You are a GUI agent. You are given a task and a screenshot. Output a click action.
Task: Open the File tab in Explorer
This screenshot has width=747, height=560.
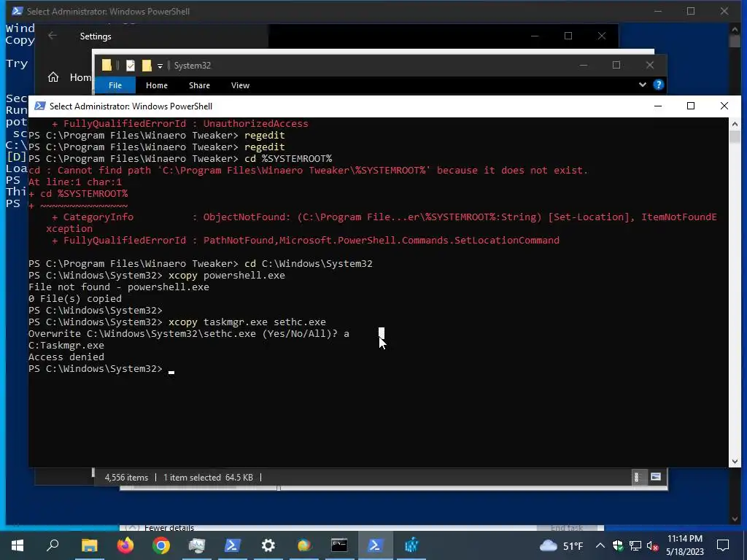(x=115, y=85)
